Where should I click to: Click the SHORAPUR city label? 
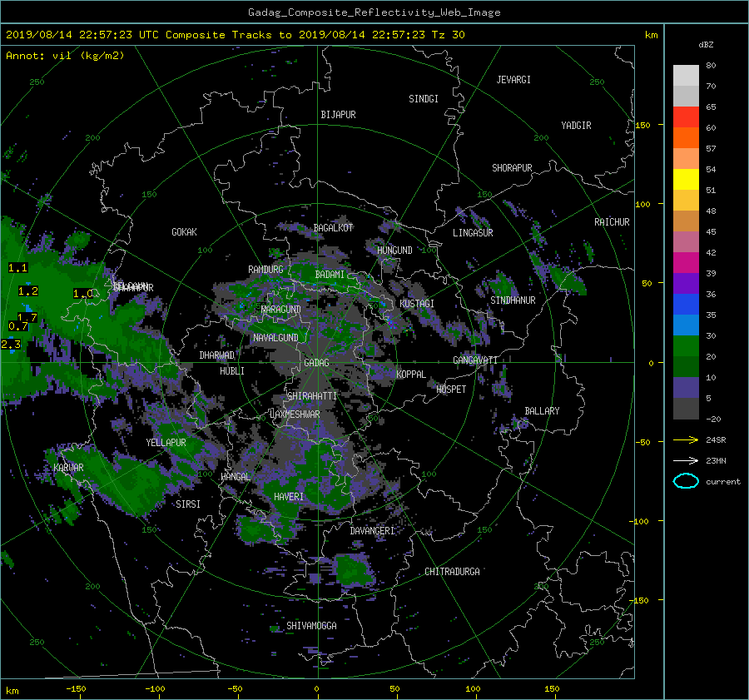point(512,168)
